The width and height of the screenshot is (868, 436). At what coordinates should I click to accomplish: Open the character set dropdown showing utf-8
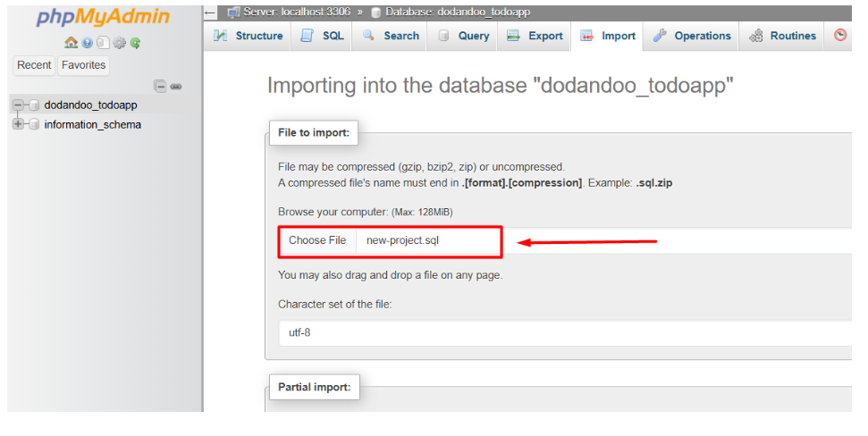click(563, 332)
